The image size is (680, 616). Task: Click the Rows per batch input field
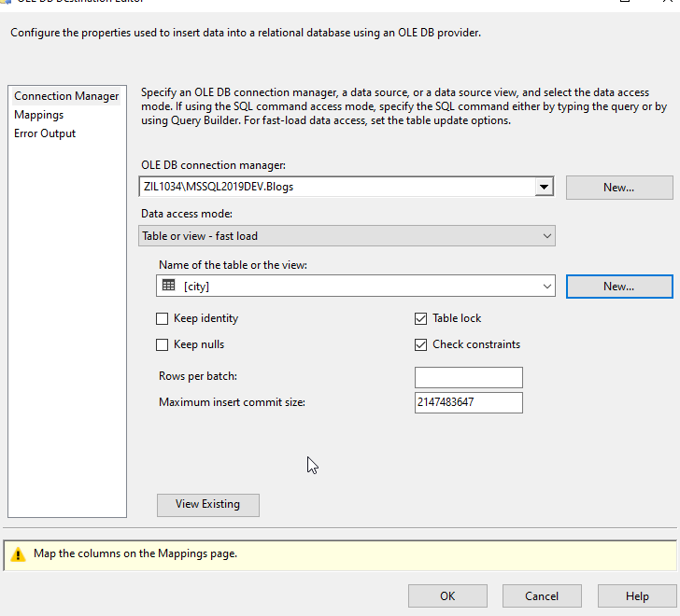468,377
